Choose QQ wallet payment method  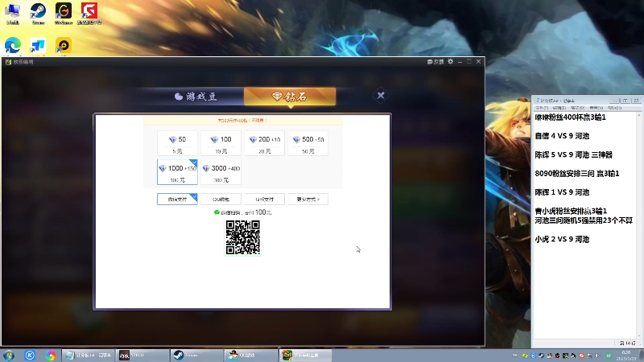221,199
